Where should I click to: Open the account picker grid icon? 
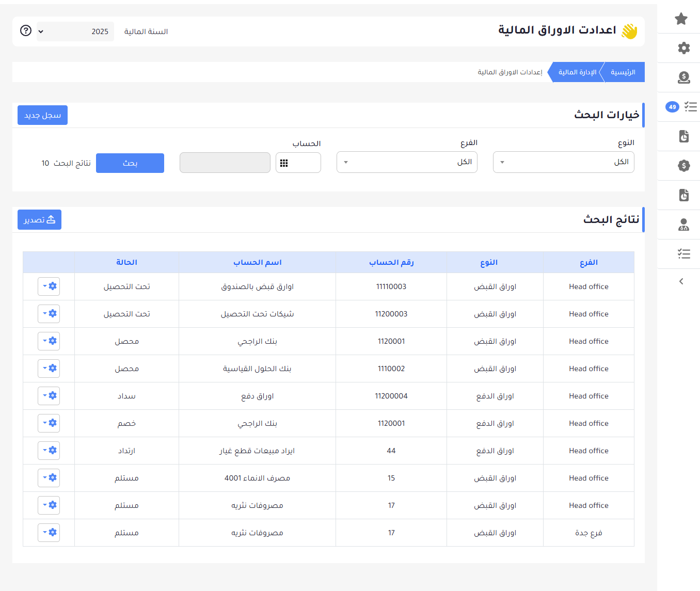pos(284,163)
